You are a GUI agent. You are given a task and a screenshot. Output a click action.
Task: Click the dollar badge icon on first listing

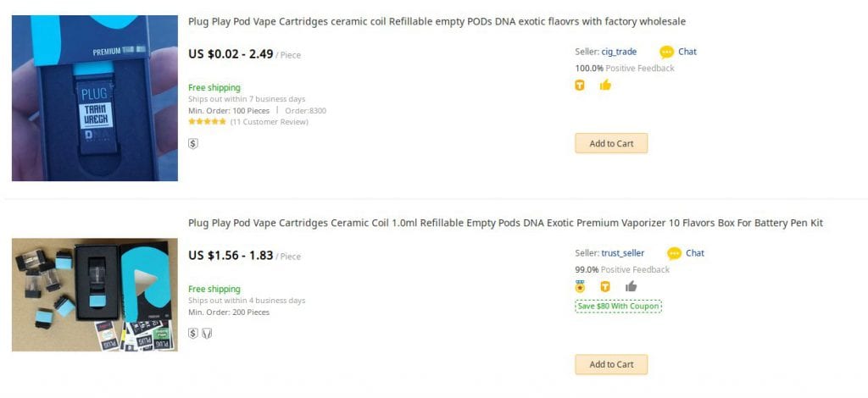click(x=193, y=143)
